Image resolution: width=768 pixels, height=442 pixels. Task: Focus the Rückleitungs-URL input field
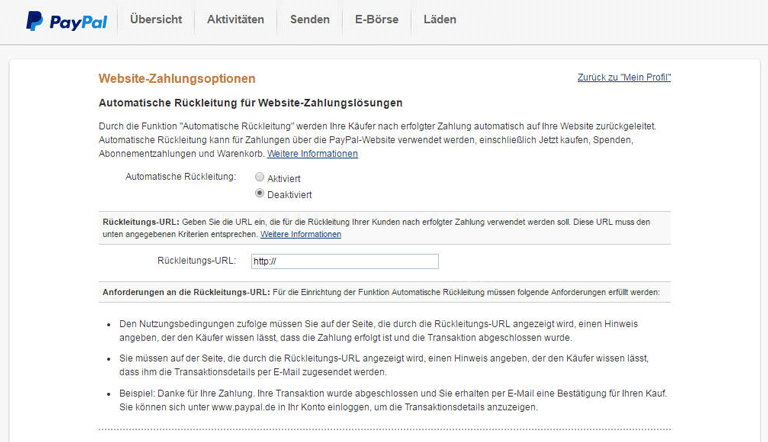click(x=345, y=261)
